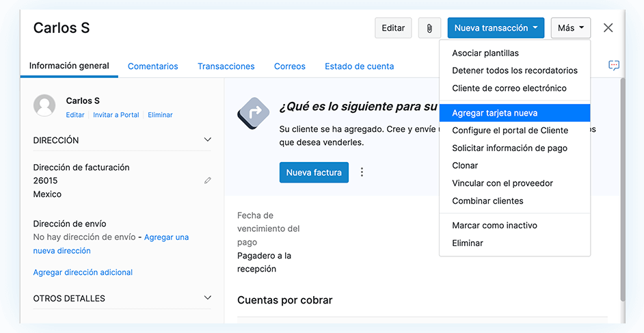Select Clonar in the Más menu
Viewport: 644px width, 333px height.
click(x=465, y=165)
